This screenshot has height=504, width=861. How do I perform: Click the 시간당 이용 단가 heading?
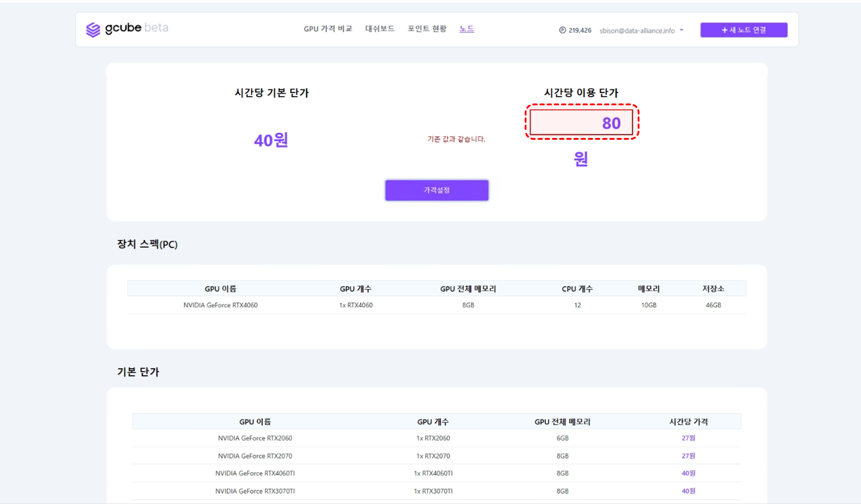581,93
